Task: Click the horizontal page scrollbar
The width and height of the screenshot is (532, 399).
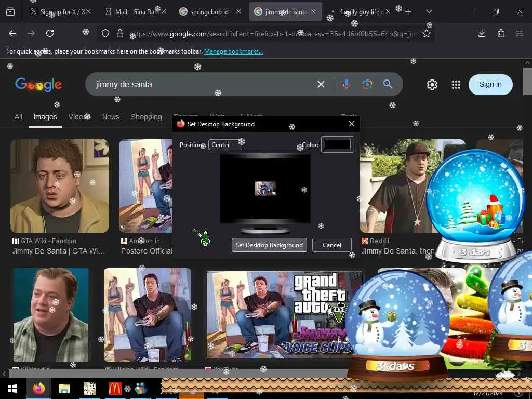Action: click(x=179, y=374)
